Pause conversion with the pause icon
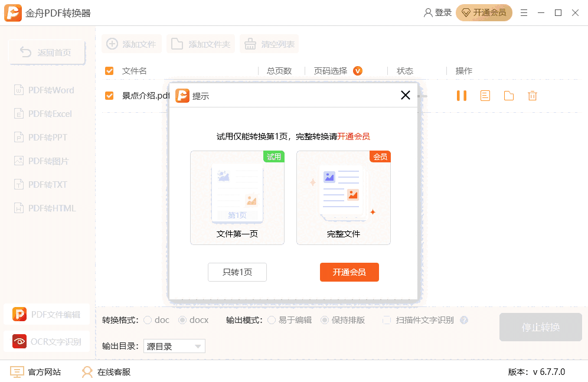This screenshot has height=382, width=588. coord(462,96)
